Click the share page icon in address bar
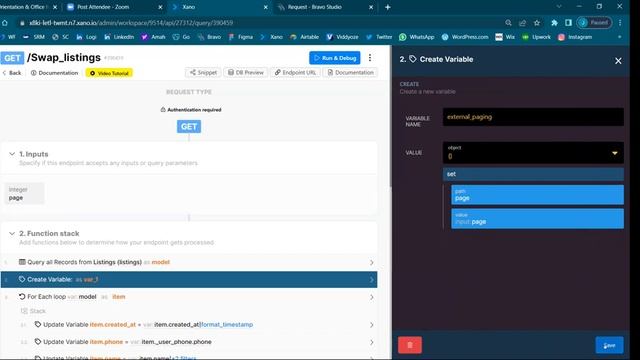Screen dimensions: 640x360 coord(522,23)
